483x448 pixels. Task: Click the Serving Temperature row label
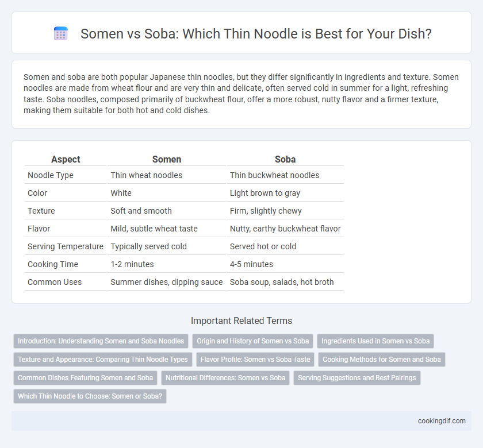66,246
